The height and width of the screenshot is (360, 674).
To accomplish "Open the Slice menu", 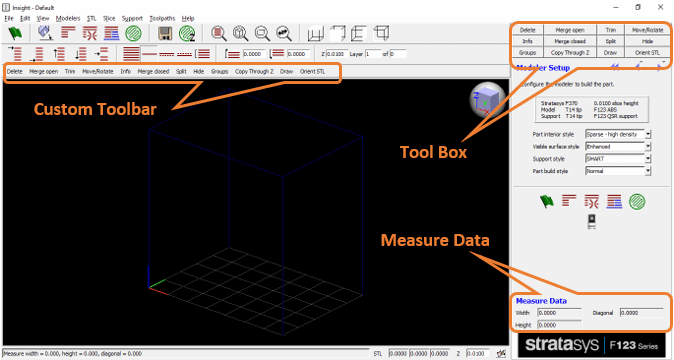I will (109, 18).
